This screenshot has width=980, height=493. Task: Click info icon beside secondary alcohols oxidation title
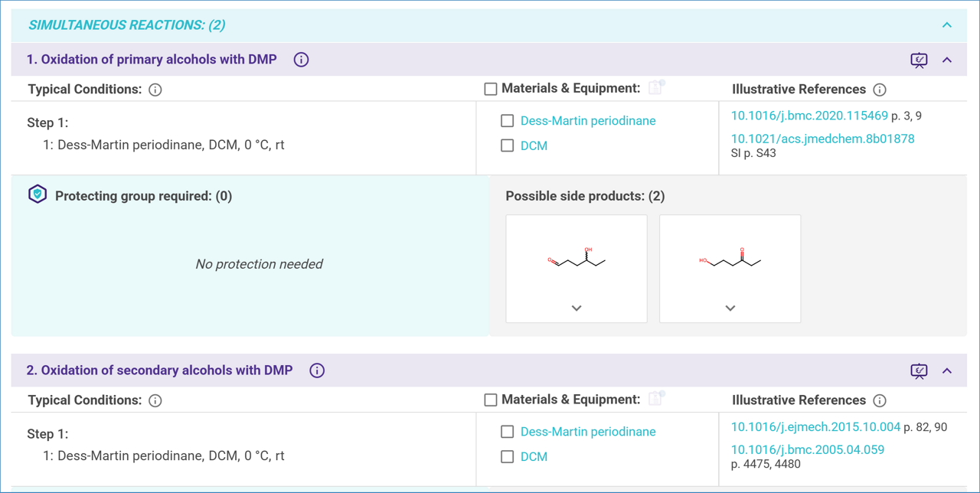[x=317, y=371]
